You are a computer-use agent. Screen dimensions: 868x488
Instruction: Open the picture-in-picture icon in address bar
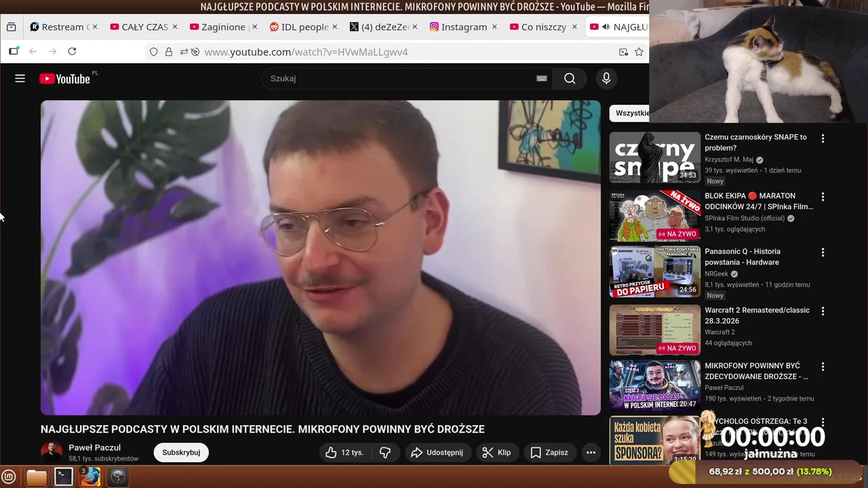tap(623, 52)
